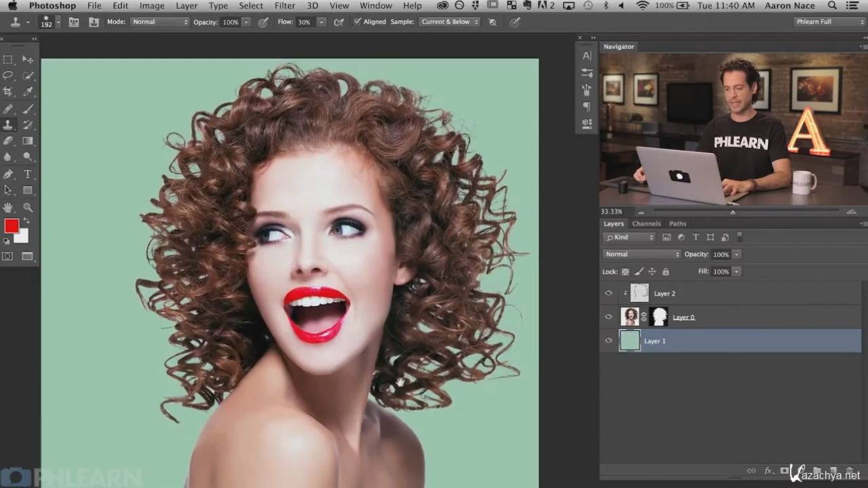Swap foreground and background colors icon

click(x=26, y=221)
